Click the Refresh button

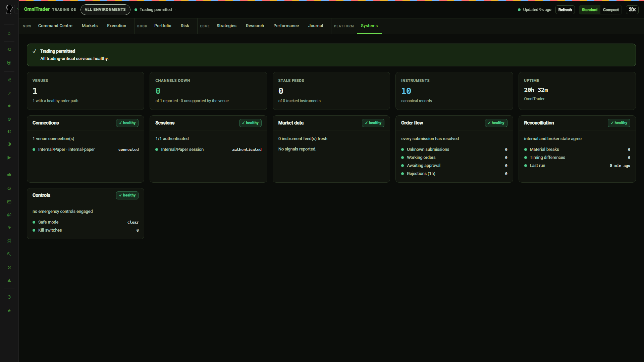pyautogui.click(x=565, y=10)
